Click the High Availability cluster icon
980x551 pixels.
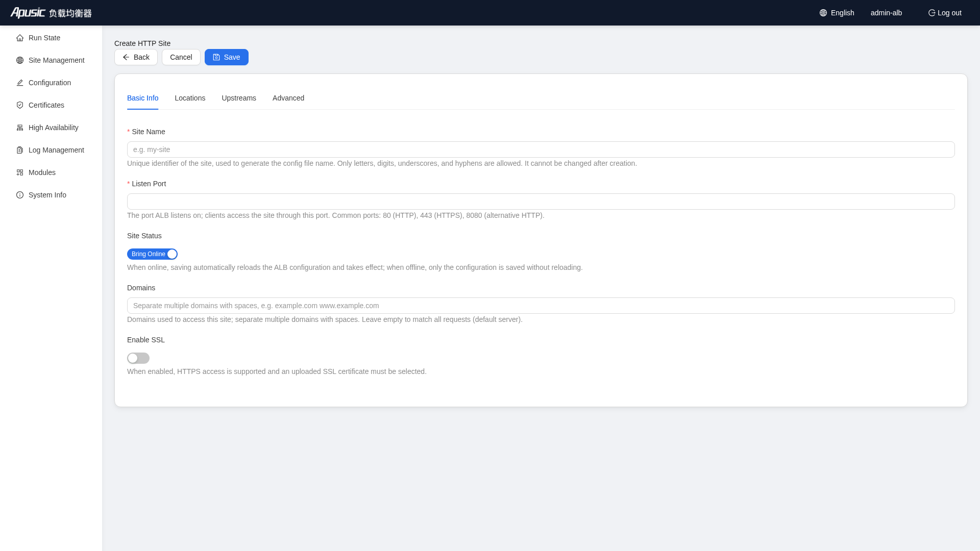click(20, 128)
